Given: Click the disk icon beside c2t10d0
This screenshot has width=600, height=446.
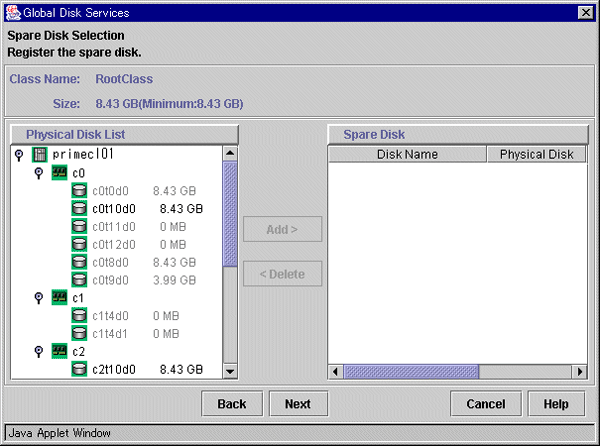Looking at the screenshot, I should click(x=79, y=369).
